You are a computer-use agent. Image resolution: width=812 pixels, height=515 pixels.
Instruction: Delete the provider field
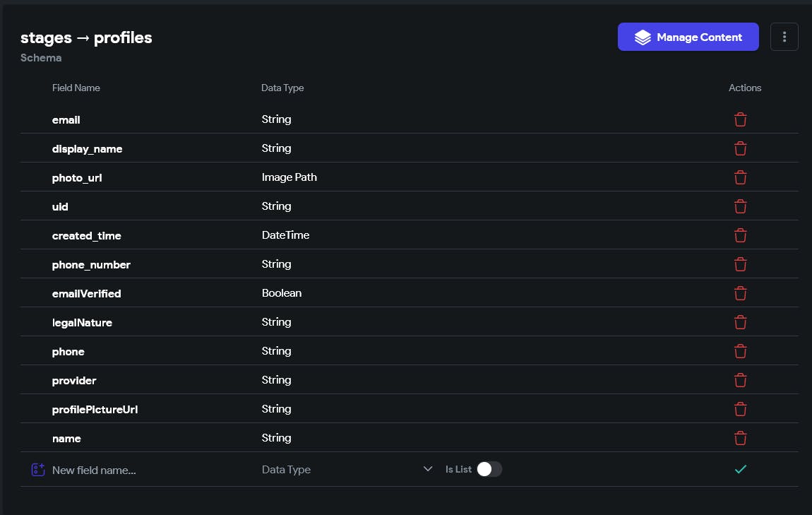point(740,380)
